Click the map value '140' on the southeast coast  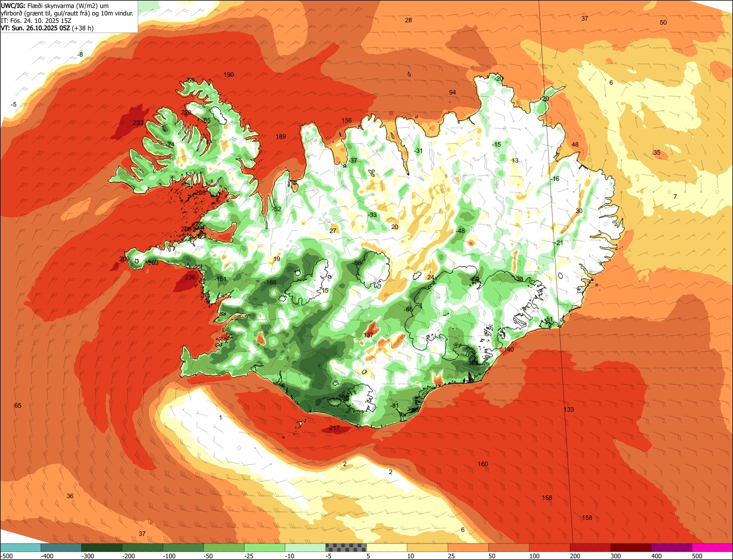509,350
